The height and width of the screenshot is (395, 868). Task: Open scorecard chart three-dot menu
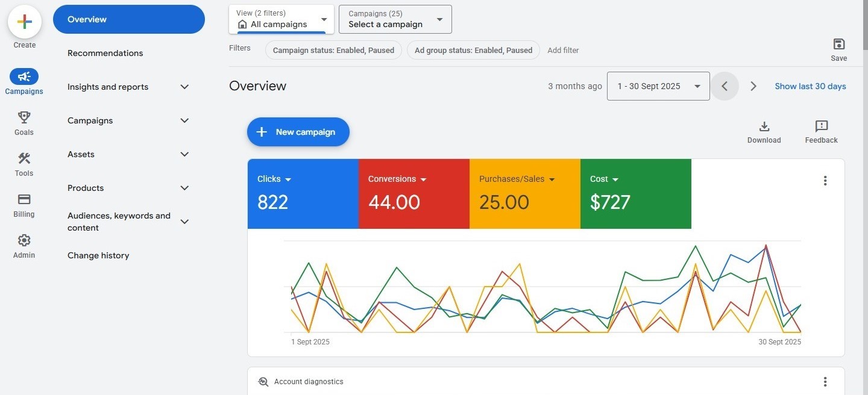click(x=825, y=181)
